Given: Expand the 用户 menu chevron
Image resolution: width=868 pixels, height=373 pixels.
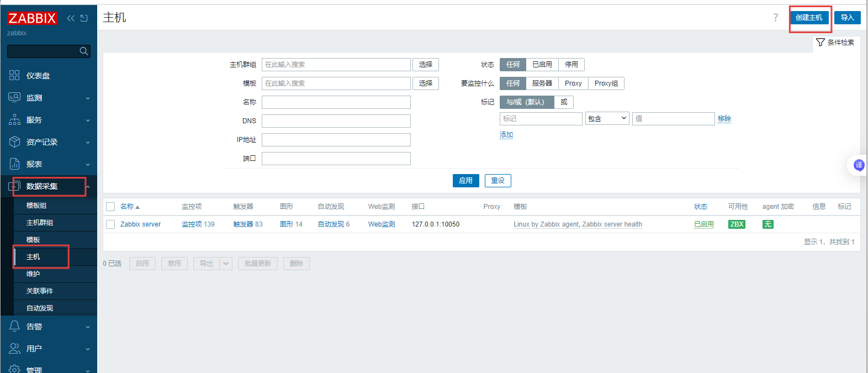Looking at the screenshot, I should point(88,349).
